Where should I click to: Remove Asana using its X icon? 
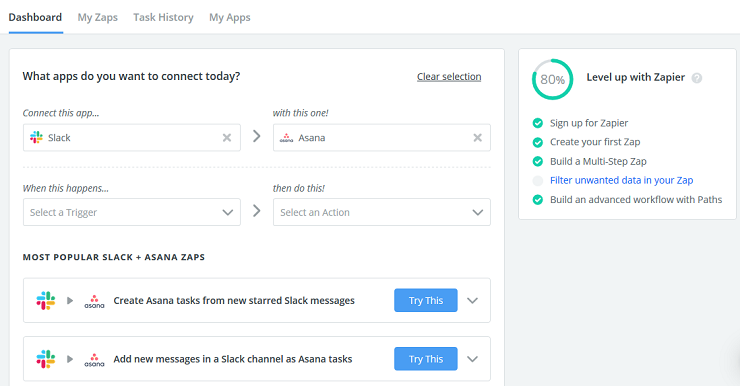478,137
